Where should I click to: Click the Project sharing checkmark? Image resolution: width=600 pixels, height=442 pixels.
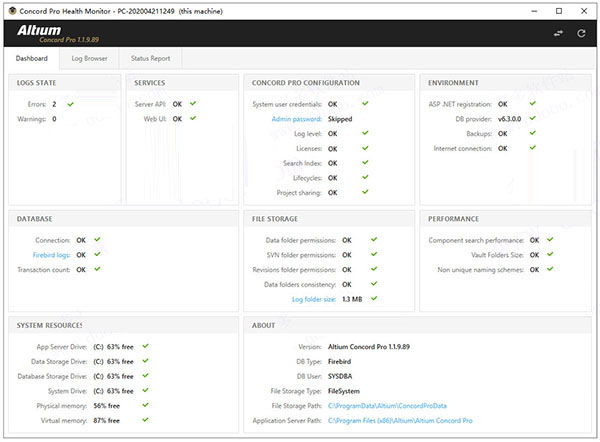click(365, 192)
